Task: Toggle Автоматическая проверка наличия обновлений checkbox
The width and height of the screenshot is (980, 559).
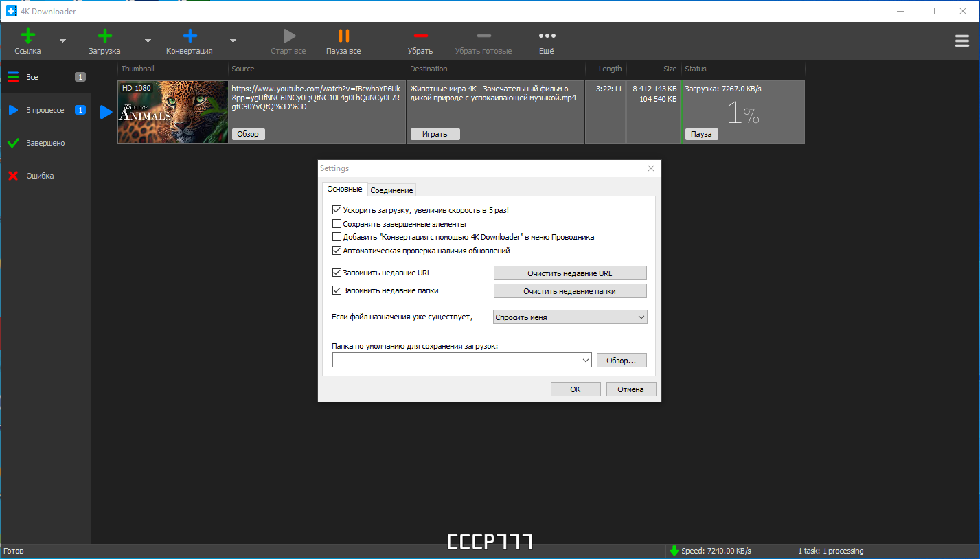Action: [337, 251]
